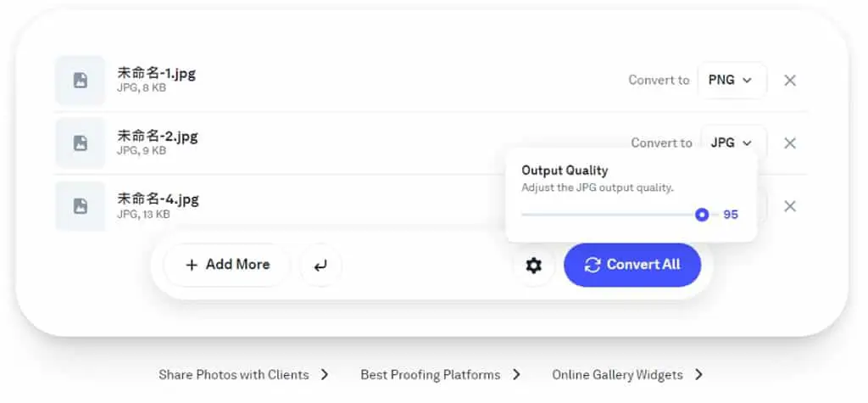Viewport: 868px width, 403px height.
Task: Open the PNG format dropdown
Action: click(x=732, y=81)
